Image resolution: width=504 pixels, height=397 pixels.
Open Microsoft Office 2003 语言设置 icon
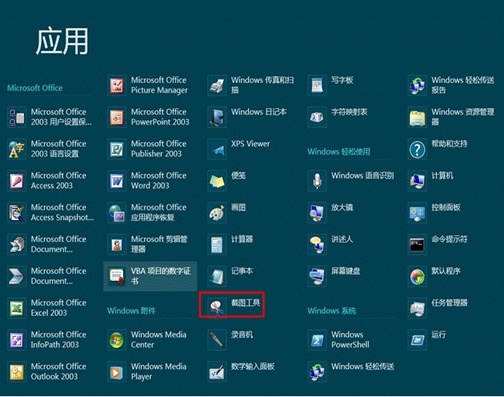pos(17,149)
